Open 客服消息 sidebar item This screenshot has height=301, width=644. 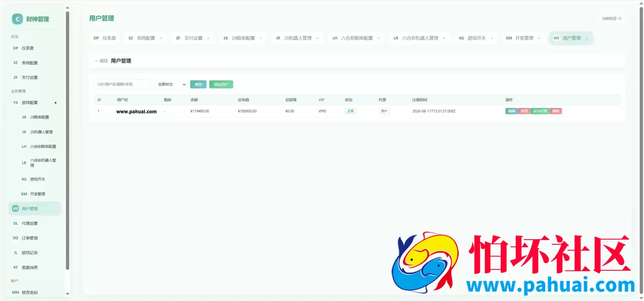[x=35, y=268]
